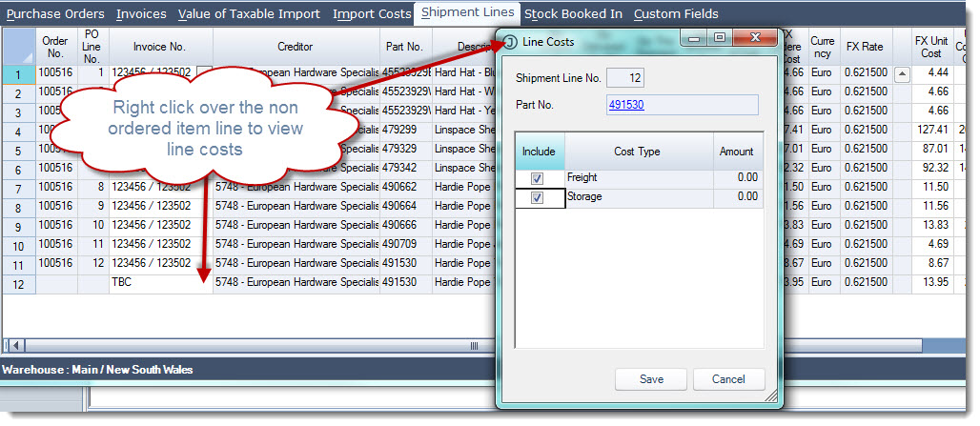Click the Storage cost type cell
The width and height of the screenshot is (980, 426).
point(640,198)
